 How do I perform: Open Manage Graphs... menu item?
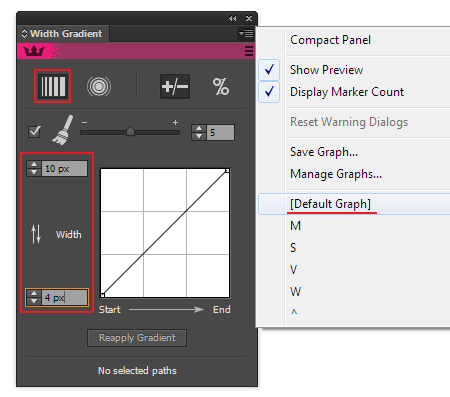pos(336,174)
